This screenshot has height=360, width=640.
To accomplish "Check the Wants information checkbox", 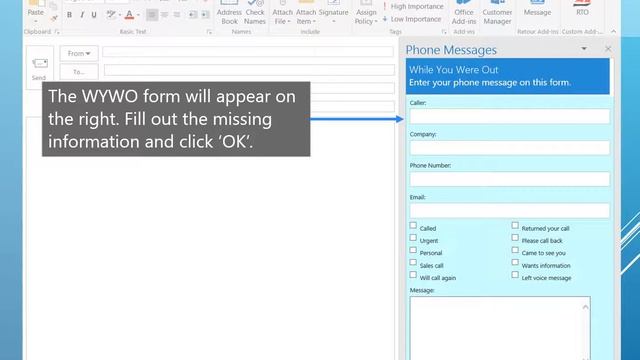I will coord(515,262).
